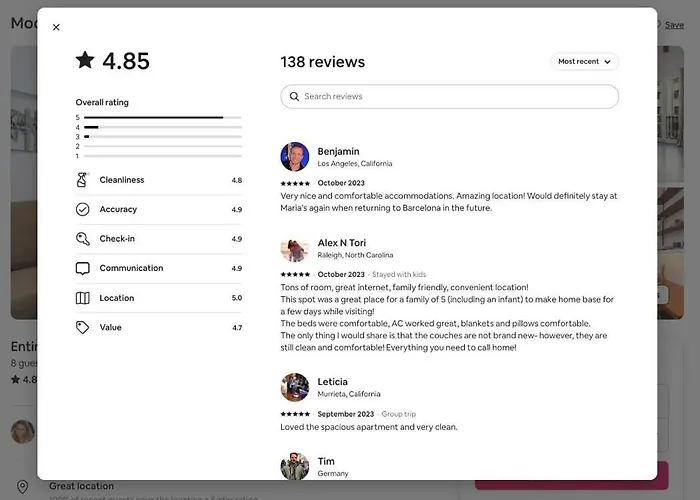Focus the Search reviews input field
Viewport: 700px width, 500px height.
tap(450, 96)
